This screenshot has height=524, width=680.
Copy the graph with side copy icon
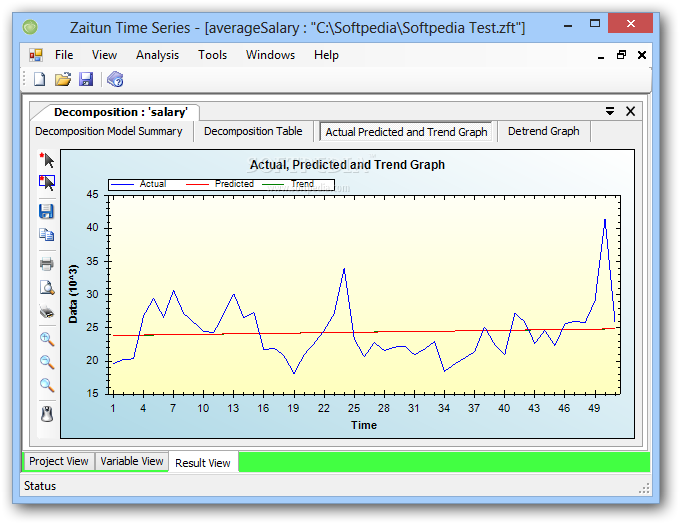(x=46, y=235)
